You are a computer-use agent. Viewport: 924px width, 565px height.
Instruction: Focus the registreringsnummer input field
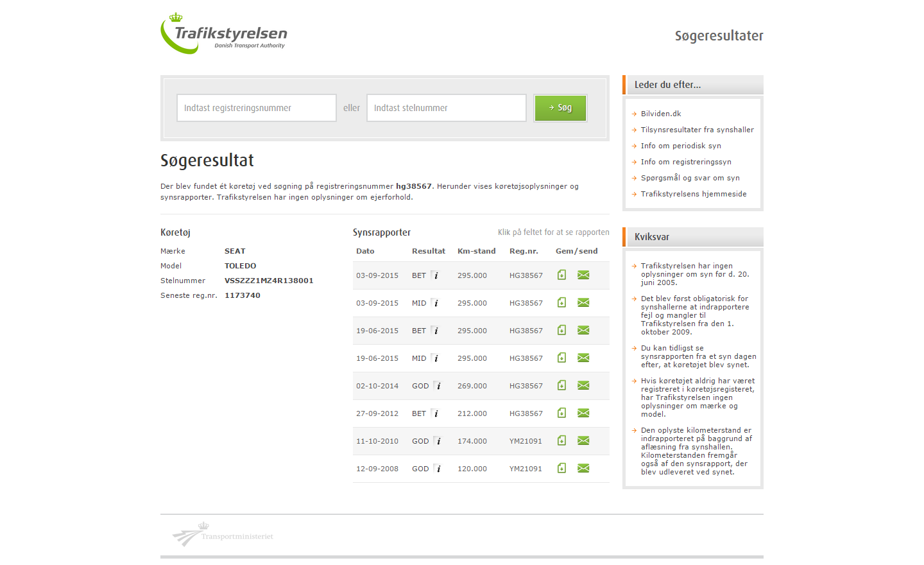click(x=257, y=108)
